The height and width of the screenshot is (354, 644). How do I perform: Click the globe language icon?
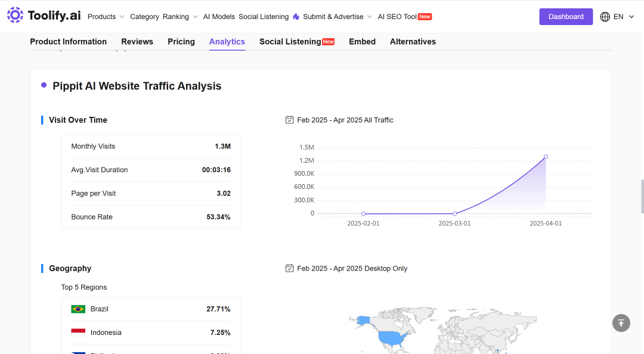coord(605,17)
